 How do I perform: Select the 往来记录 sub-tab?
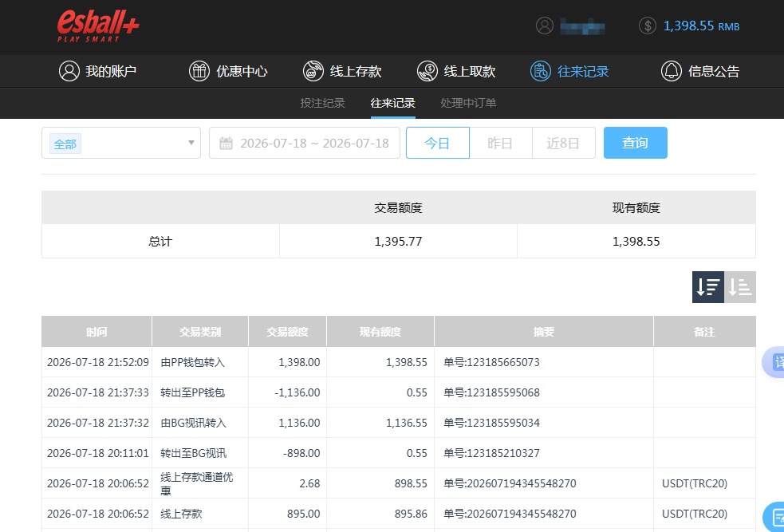click(393, 103)
